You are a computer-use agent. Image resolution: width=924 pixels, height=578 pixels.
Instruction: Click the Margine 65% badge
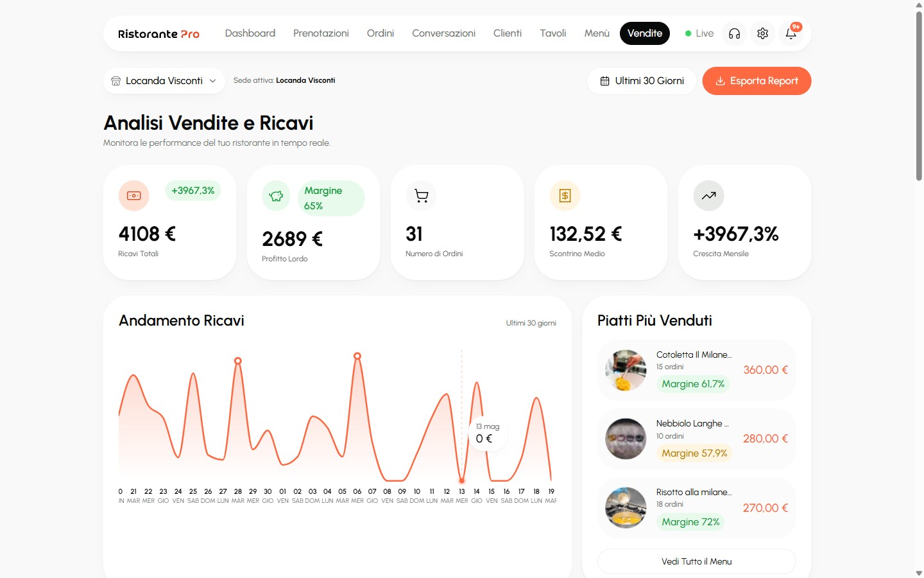coord(331,198)
